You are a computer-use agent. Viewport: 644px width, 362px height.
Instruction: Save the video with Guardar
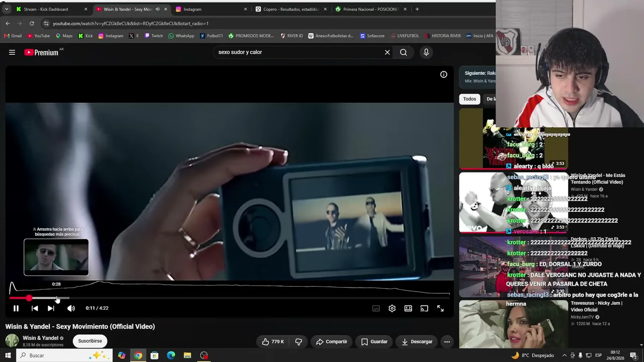374,342
